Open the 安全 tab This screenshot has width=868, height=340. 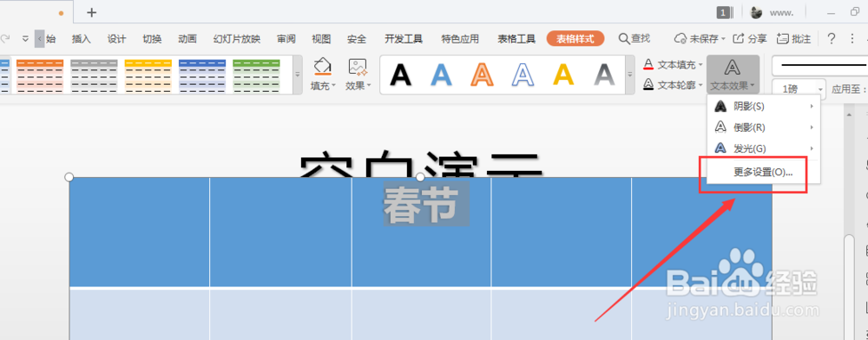click(x=357, y=39)
